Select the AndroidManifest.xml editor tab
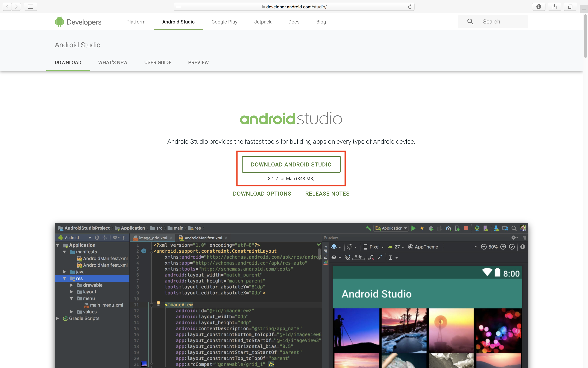Screen dimensions: 588x368 (x=203, y=238)
